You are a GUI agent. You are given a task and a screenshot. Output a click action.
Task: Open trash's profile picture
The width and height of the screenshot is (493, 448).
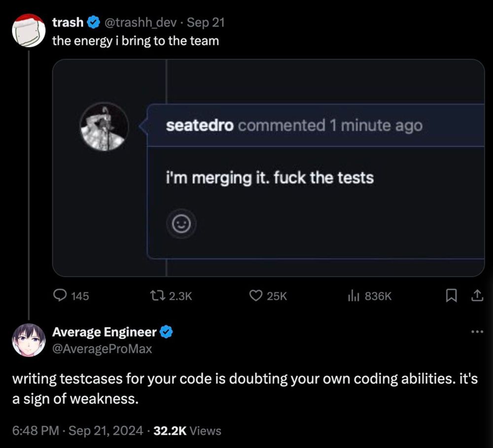click(x=29, y=30)
